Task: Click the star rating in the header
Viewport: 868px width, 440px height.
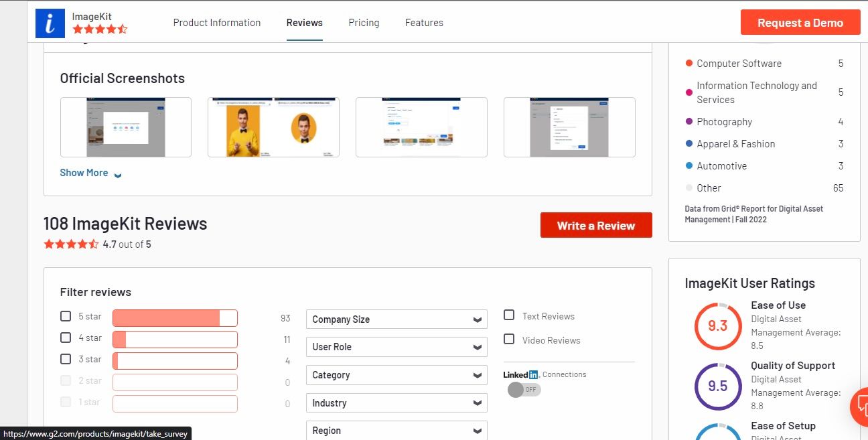Action: point(100,29)
